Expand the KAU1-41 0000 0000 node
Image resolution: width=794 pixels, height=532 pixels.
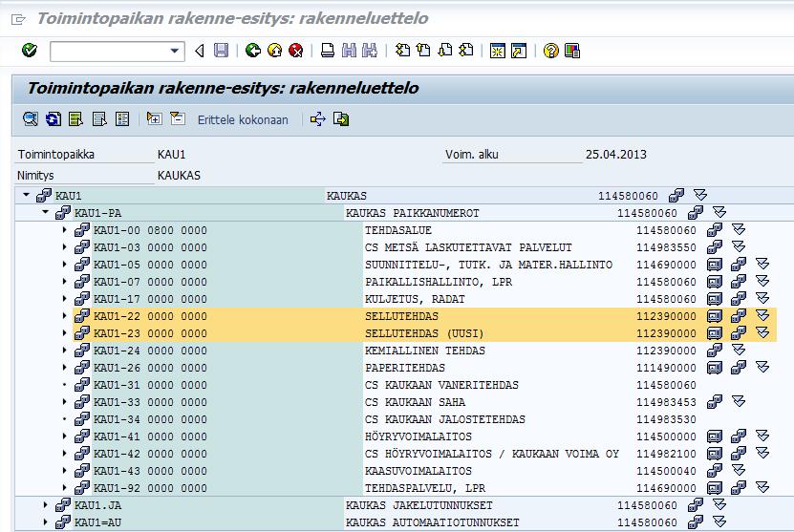pyautogui.click(x=64, y=436)
